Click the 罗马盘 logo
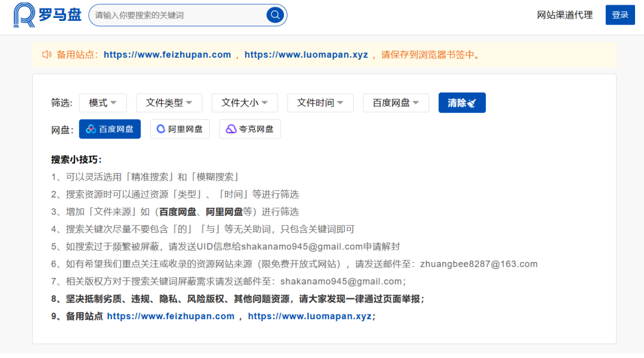The width and height of the screenshot is (644, 358). coord(47,15)
